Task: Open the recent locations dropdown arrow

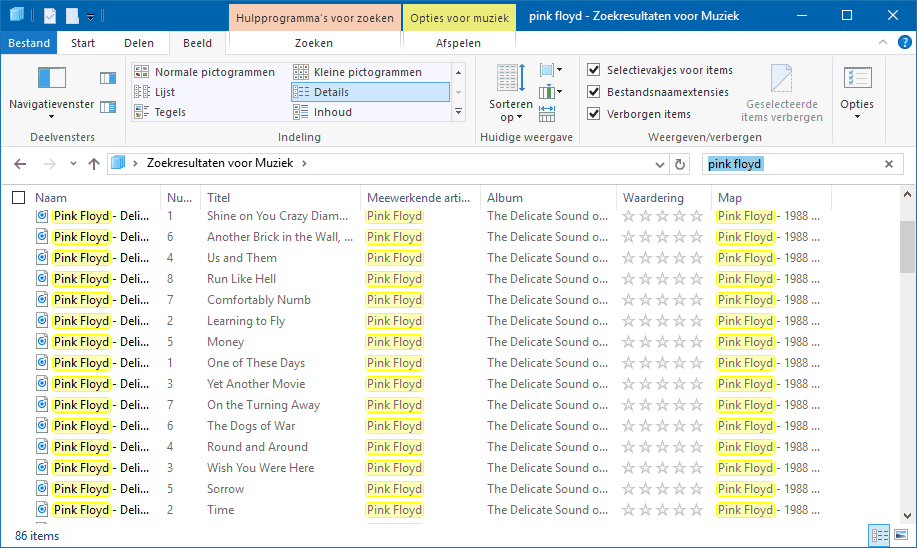Action: click(73, 164)
